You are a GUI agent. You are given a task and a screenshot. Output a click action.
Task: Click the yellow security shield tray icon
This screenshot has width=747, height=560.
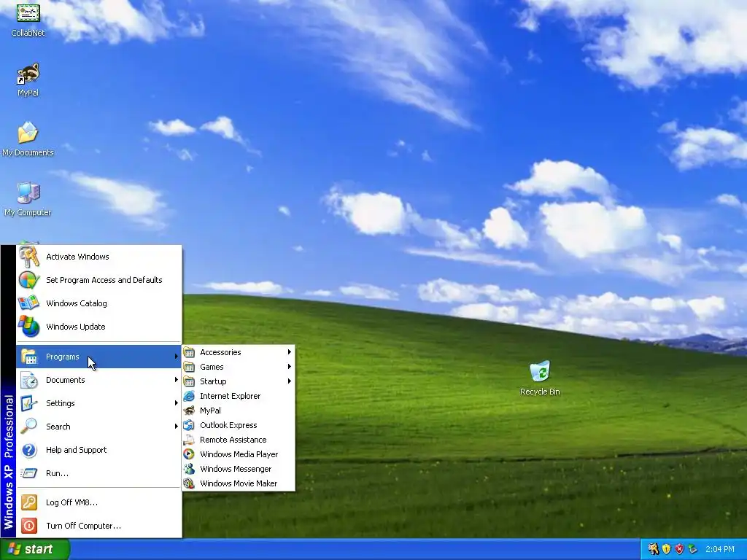click(667, 549)
